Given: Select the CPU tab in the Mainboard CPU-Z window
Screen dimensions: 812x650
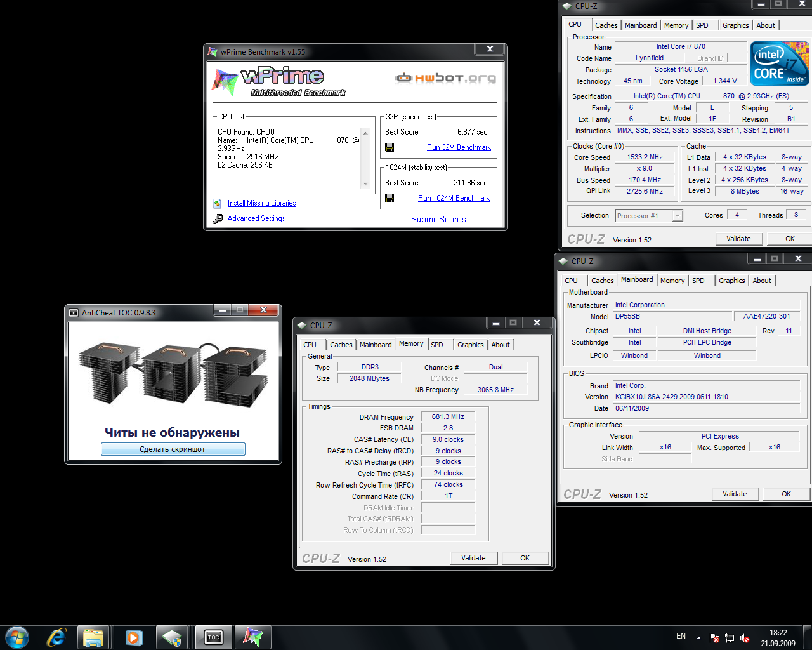Looking at the screenshot, I should click(572, 281).
